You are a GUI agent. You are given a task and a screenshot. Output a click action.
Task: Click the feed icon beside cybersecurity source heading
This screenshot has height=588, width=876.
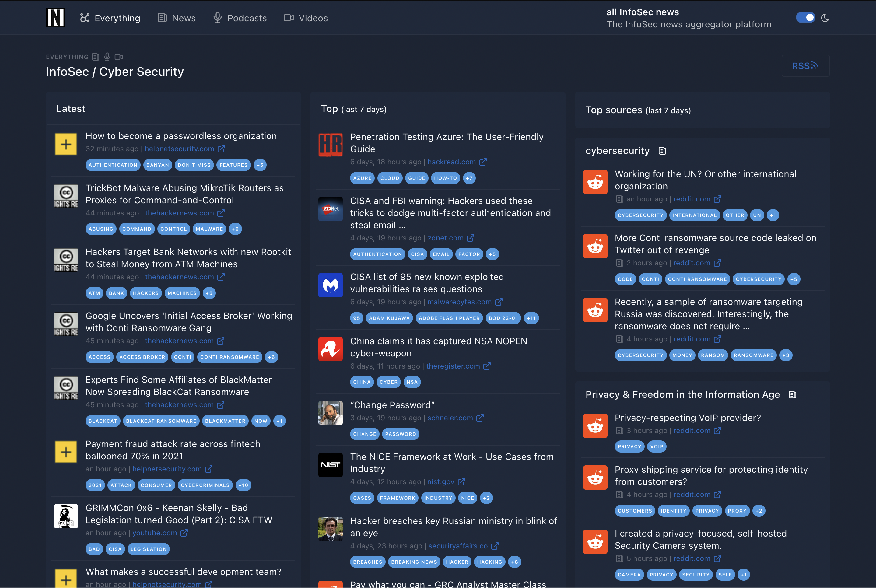662,151
